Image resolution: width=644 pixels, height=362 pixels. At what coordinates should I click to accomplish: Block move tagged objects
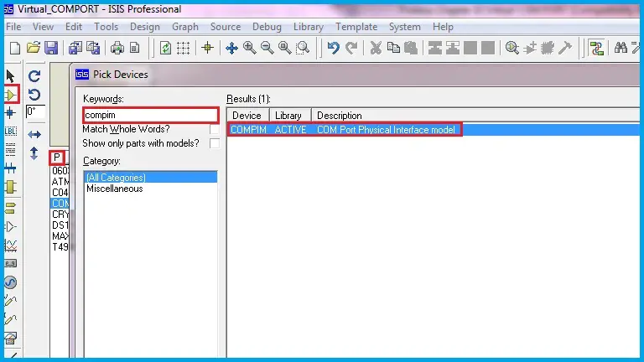pyautogui.click(x=453, y=48)
